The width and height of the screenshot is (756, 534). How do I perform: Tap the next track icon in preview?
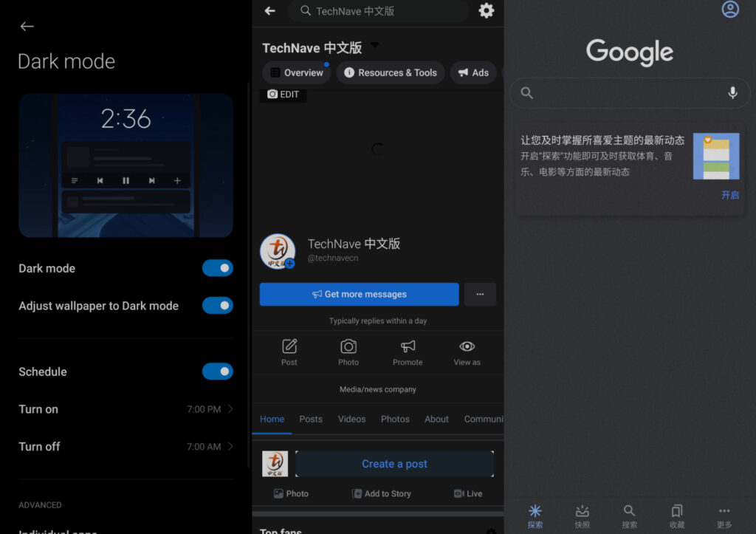(152, 180)
